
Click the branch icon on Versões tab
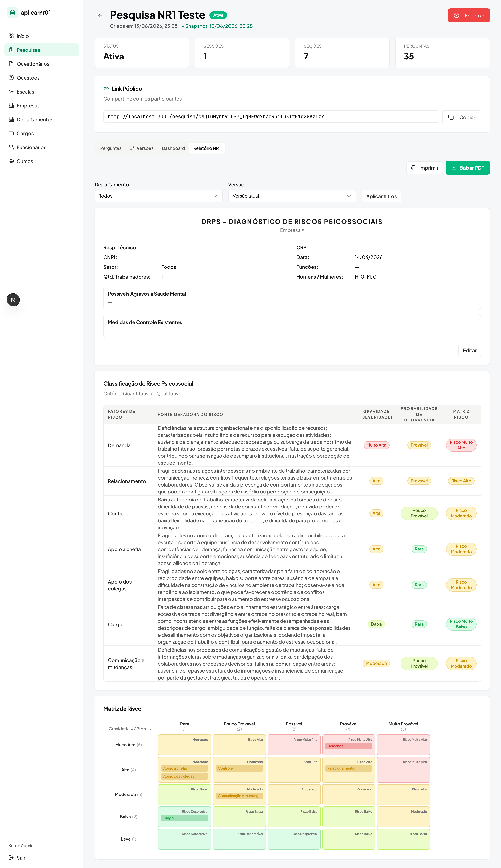(x=132, y=148)
